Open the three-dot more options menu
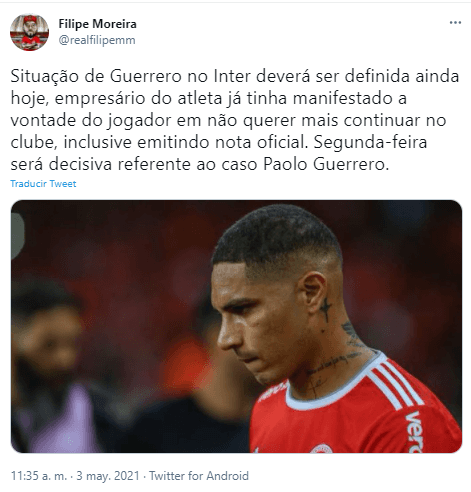 (x=455, y=23)
